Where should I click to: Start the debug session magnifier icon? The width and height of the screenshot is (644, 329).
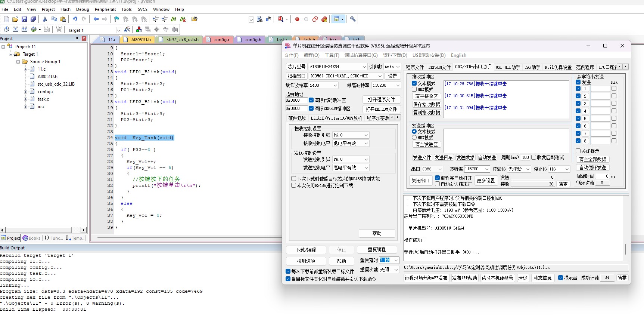coord(281,19)
